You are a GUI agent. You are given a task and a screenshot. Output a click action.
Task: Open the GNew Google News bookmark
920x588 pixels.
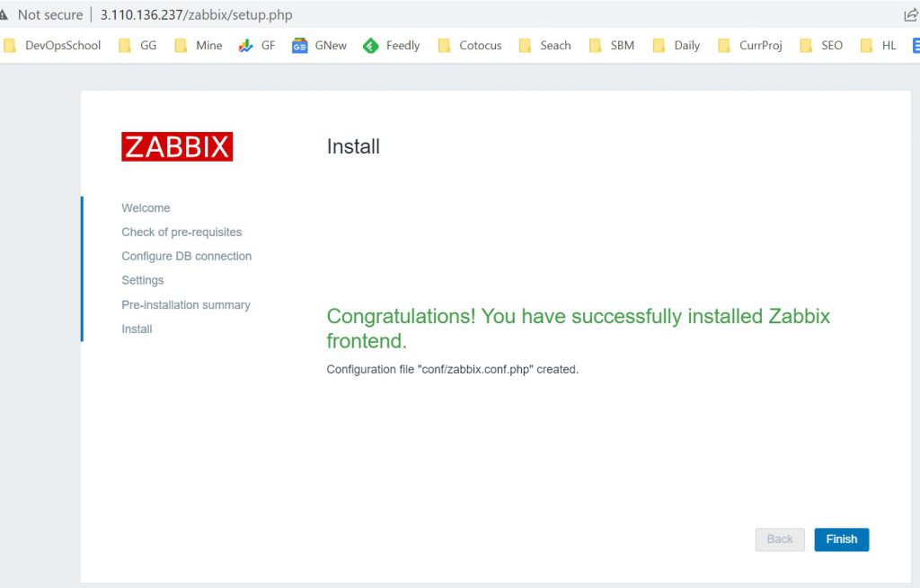(320, 46)
